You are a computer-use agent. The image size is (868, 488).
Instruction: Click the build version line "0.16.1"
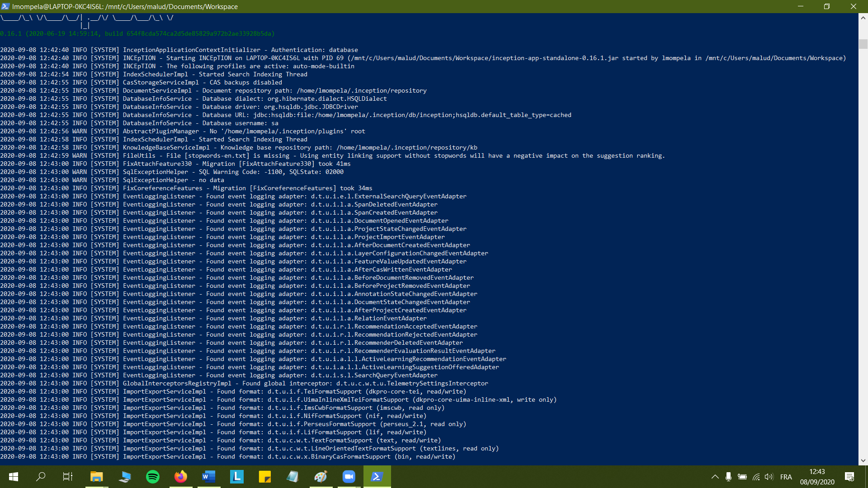point(137,33)
